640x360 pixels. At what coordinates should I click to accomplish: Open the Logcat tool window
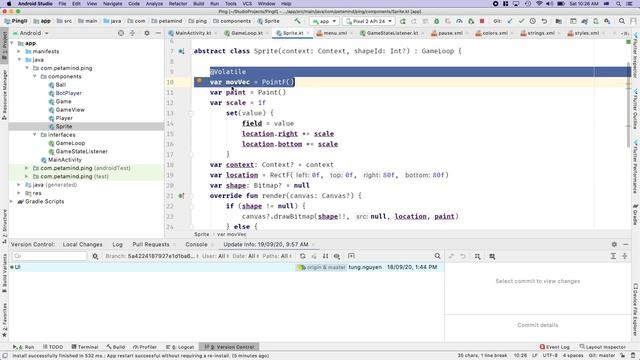tap(180, 347)
